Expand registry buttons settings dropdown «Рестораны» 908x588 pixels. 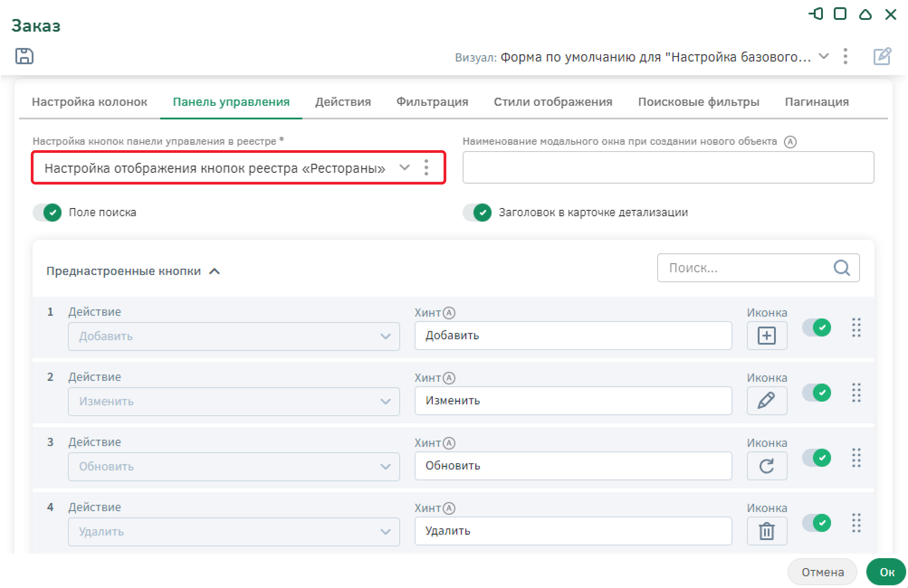(x=404, y=168)
